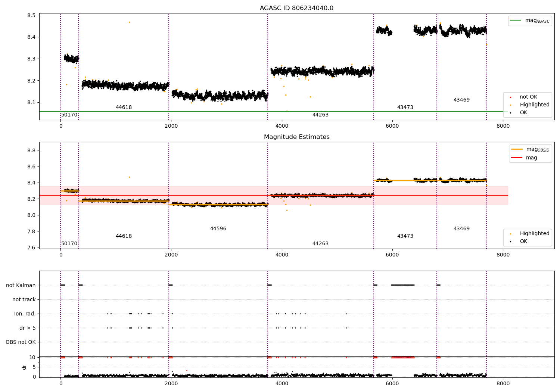Viewport: 560px width, 392px height.
Task: Click obsid label 43469 in Magnitude Estimates plot
Action: 461,229
